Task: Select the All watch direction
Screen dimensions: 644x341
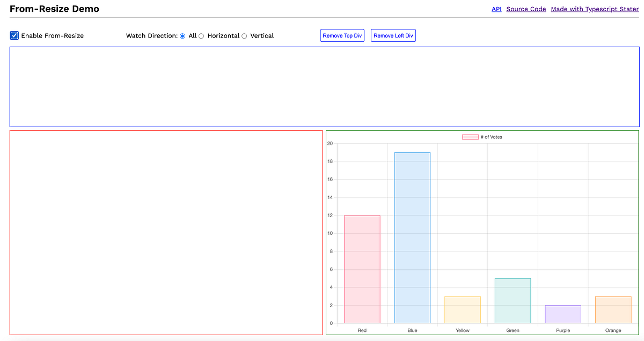Action: [182, 35]
